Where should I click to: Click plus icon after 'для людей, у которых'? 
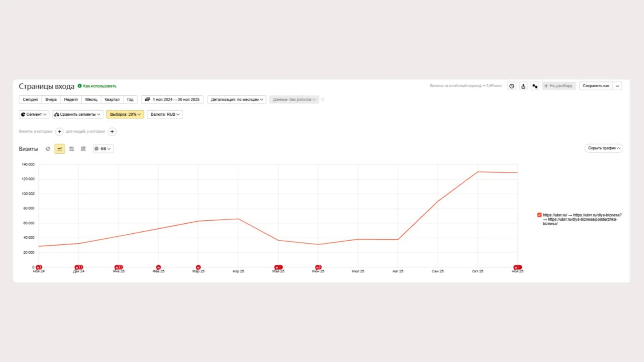pyautogui.click(x=112, y=132)
